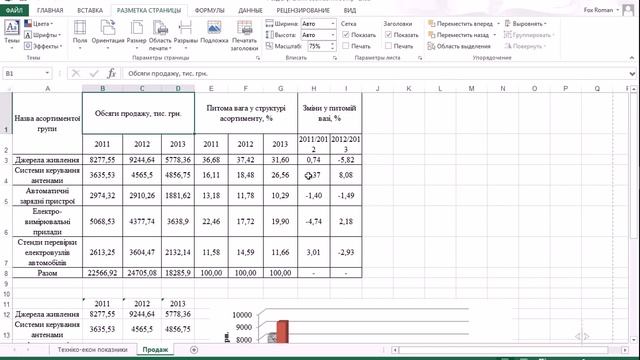The image size is (640, 360).
Task: Switch to the ВСТАВКА tab
Action: point(89,10)
